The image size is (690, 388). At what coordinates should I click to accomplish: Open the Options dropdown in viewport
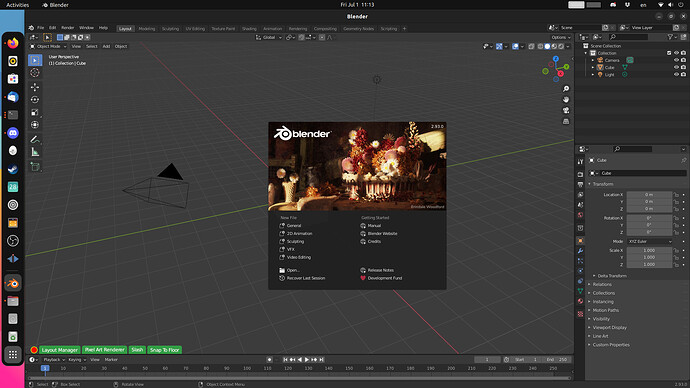[561, 37]
